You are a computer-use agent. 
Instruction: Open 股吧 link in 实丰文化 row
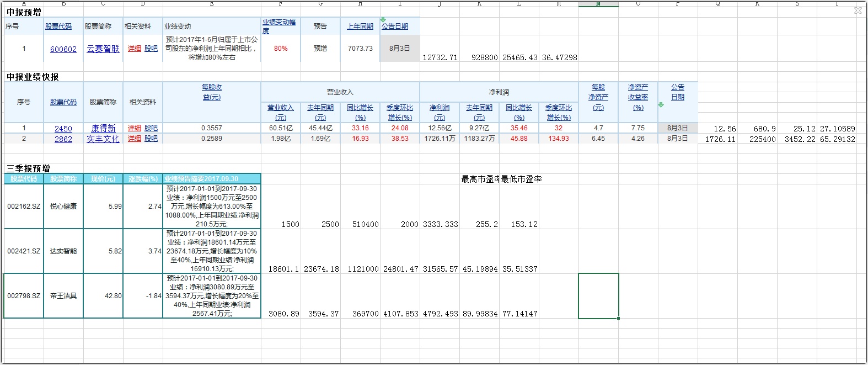pos(151,139)
